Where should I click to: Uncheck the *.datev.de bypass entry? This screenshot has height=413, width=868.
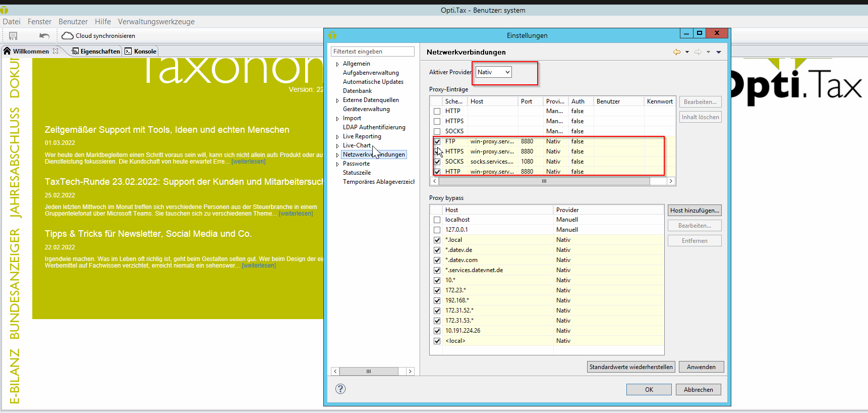[437, 250]
